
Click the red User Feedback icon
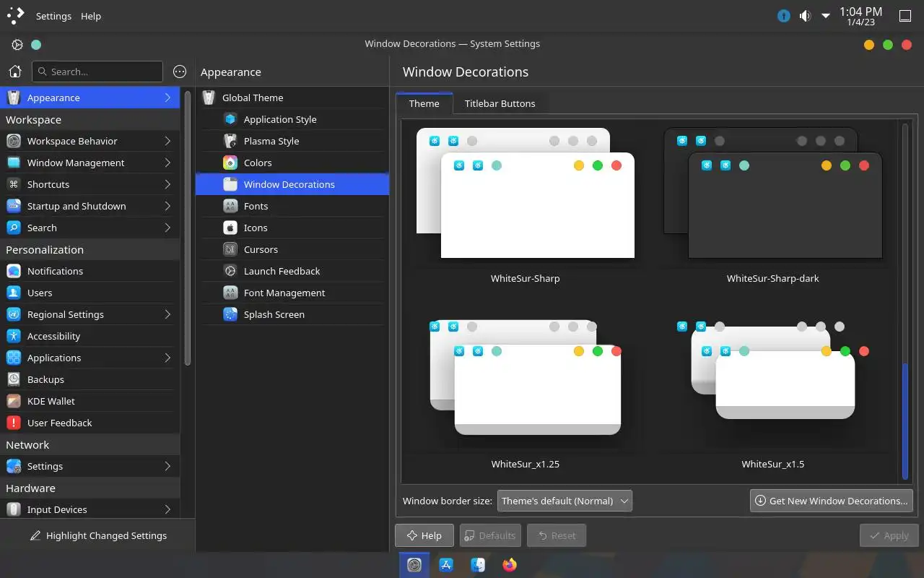14,423
